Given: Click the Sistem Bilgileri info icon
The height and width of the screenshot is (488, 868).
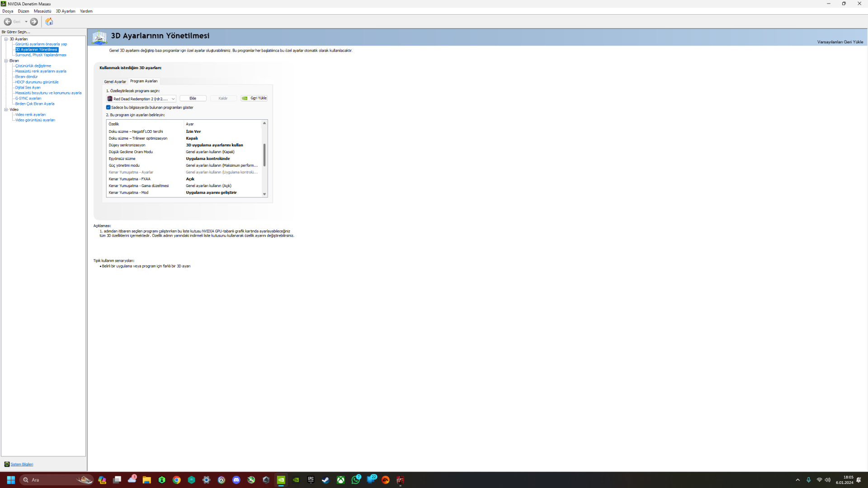Looking at the screenshot, I should (7, 464).
